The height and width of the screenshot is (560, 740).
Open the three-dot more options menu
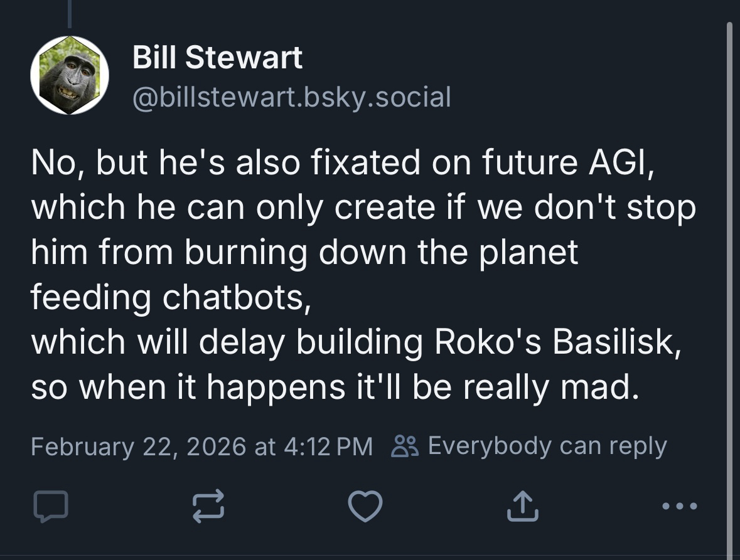click(679, 506)
